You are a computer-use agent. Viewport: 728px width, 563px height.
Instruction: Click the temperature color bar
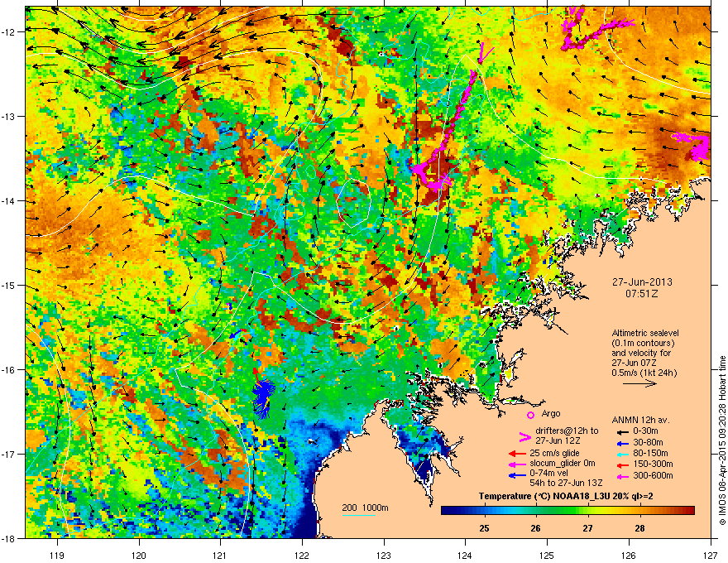(x=568, y=511)
